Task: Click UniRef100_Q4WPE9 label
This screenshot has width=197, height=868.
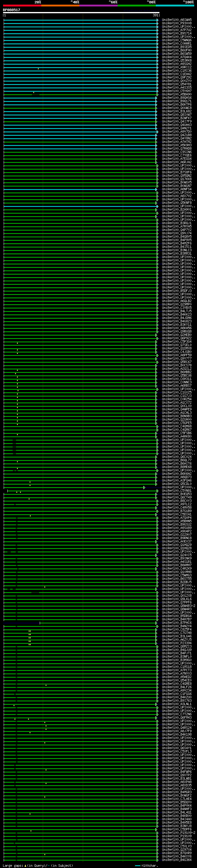Action: click(177, 410)
